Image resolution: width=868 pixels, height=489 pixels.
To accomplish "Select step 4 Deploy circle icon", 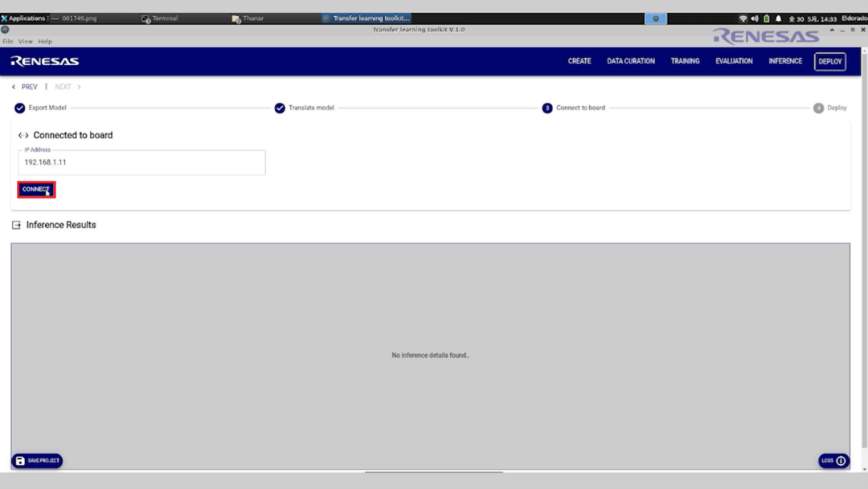I will point(818,108).
